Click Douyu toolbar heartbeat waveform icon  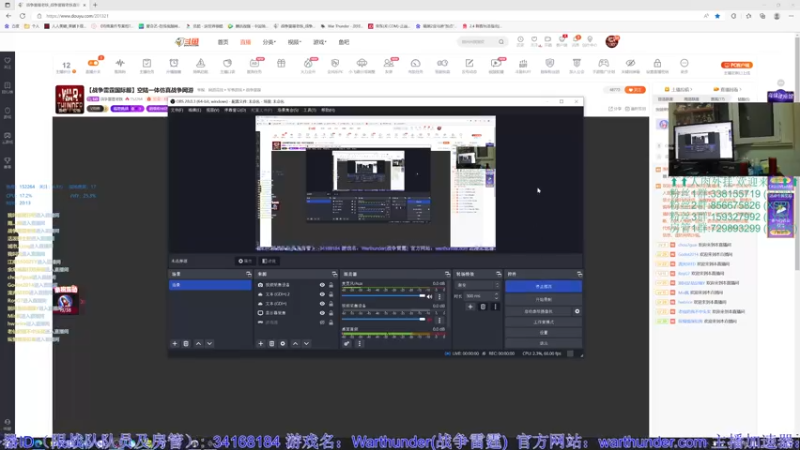pos(120,63)
